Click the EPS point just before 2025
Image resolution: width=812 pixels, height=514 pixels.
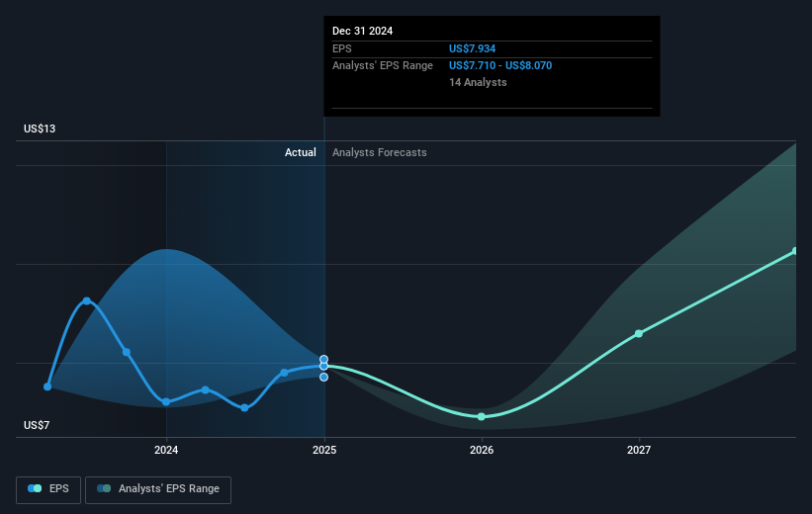point(284,373)
